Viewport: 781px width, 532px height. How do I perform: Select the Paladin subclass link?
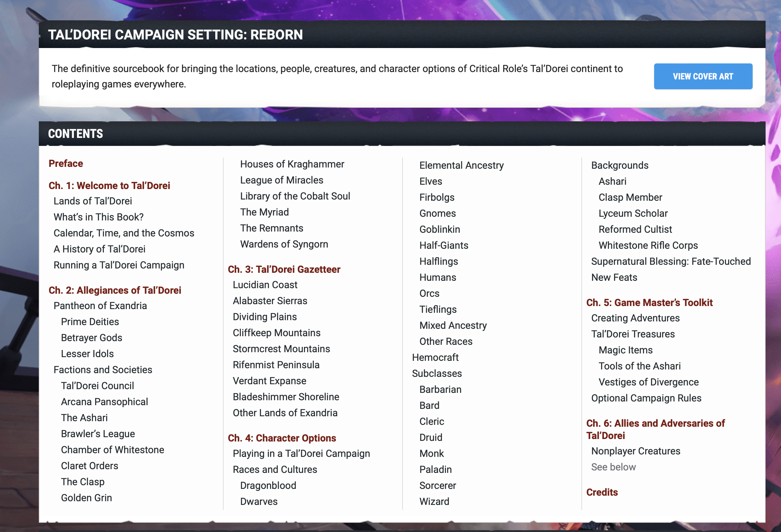point(435,470)
